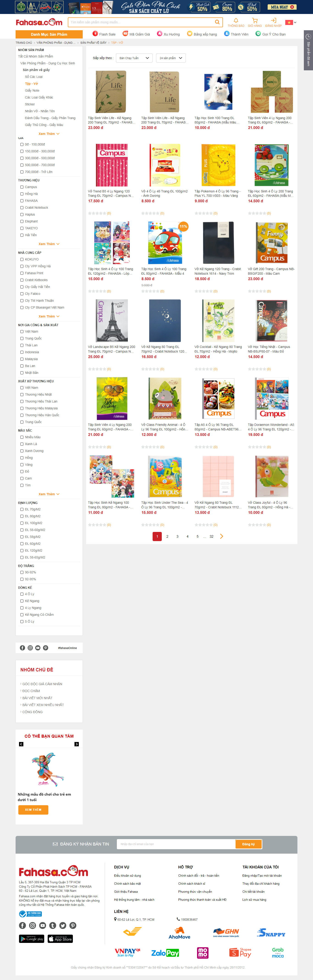Screen dimensions: 313x980
Task: Open the Pinterest icon in sidebar
Action: [x=46, y=648]
